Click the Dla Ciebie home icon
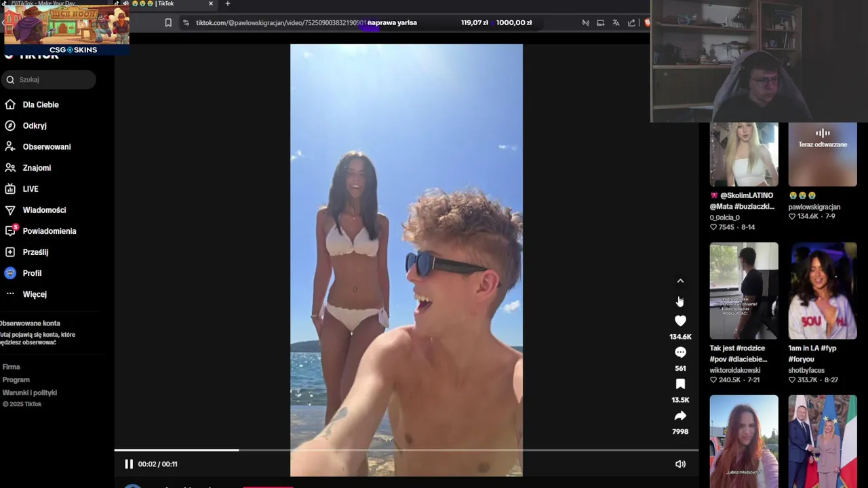The height and width of the screenshot is (488, 868). (10, 104)
